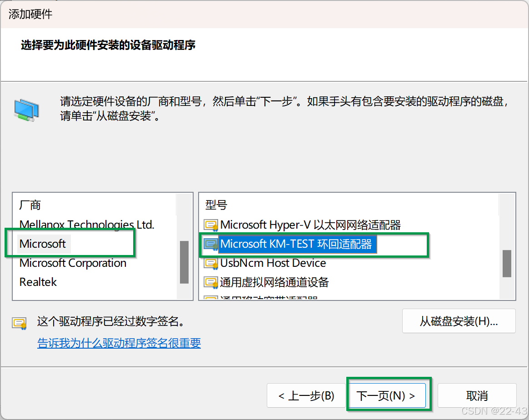Click the manufacturer list scrollbar thumb

184,262
